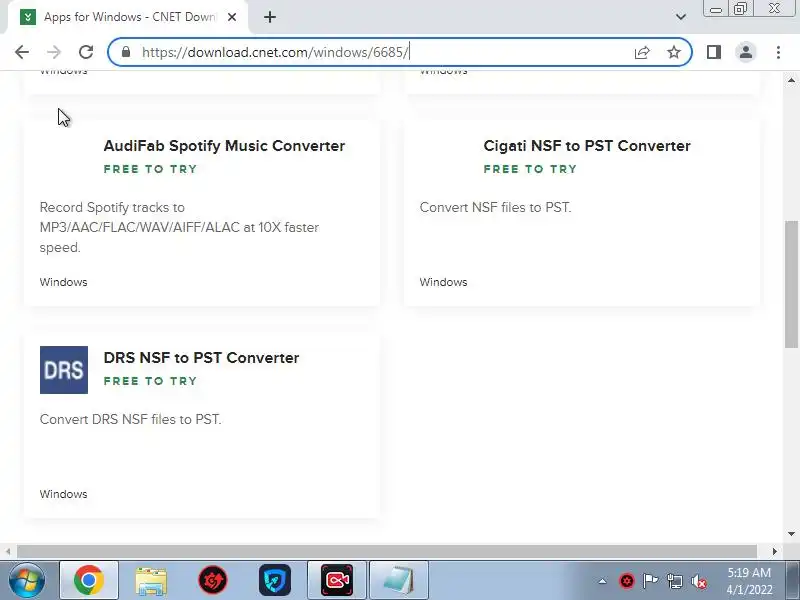
Task: Open AudiFab Spotify Music Converter listing
Action: (x=224, y=146)
